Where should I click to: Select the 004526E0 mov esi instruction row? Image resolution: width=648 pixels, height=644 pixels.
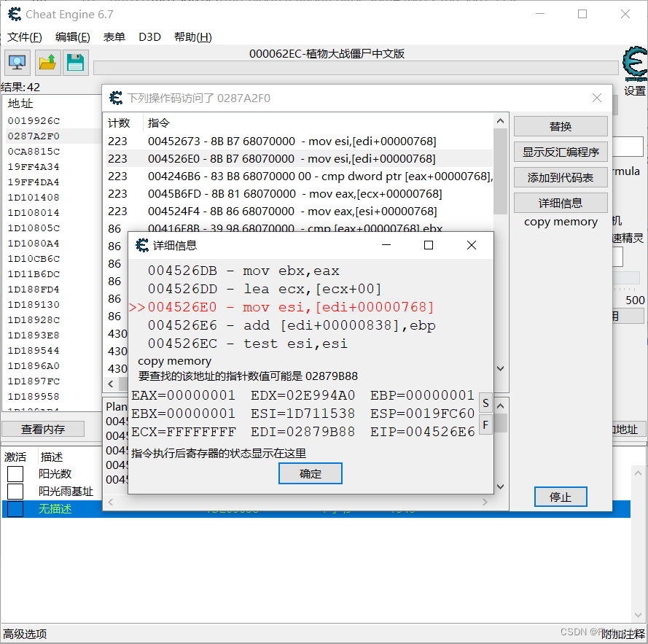coord(299,158)
